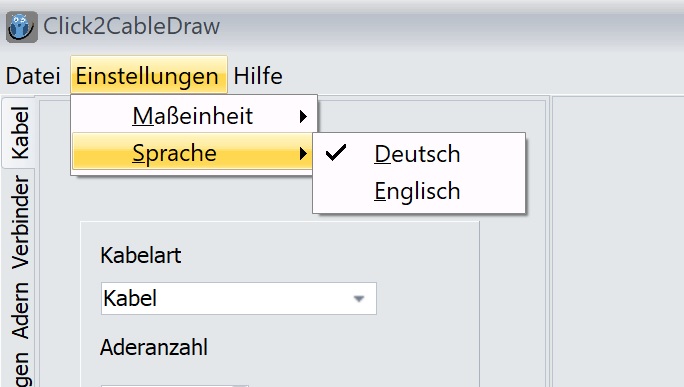The height and width of the screenshot is (387, 684).
Task: Click the Kabelart dropdown arrow
Action: click(x=359, y=299)
